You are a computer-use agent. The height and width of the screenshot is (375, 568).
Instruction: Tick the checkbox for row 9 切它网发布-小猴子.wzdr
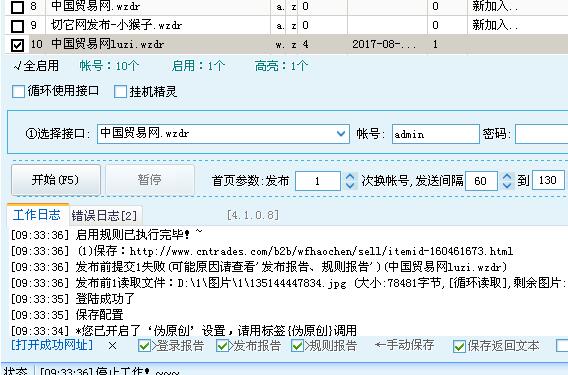pyautogui.click(x=17, y=26)
